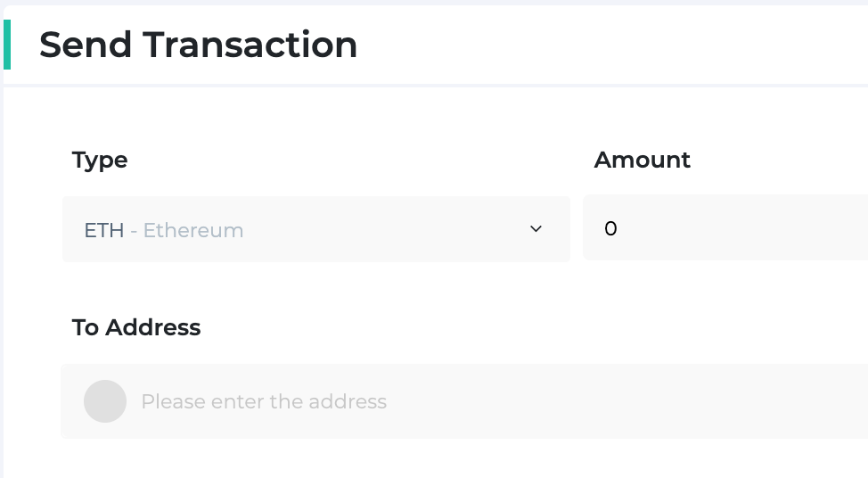868x478 pixels.
Task: Click the word "Address" in the label
Action: [153, 327]
